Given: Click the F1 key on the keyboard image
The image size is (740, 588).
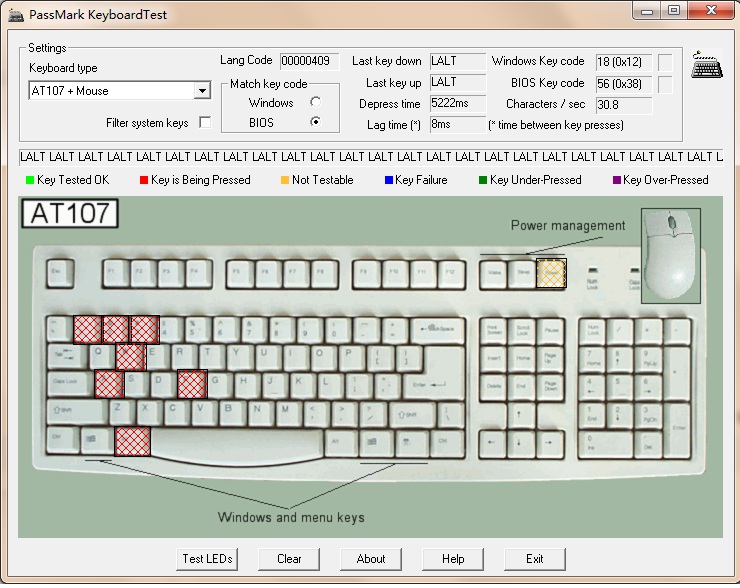Looking at the screenshot, I should pyautogui.click(x=116, y=273).
